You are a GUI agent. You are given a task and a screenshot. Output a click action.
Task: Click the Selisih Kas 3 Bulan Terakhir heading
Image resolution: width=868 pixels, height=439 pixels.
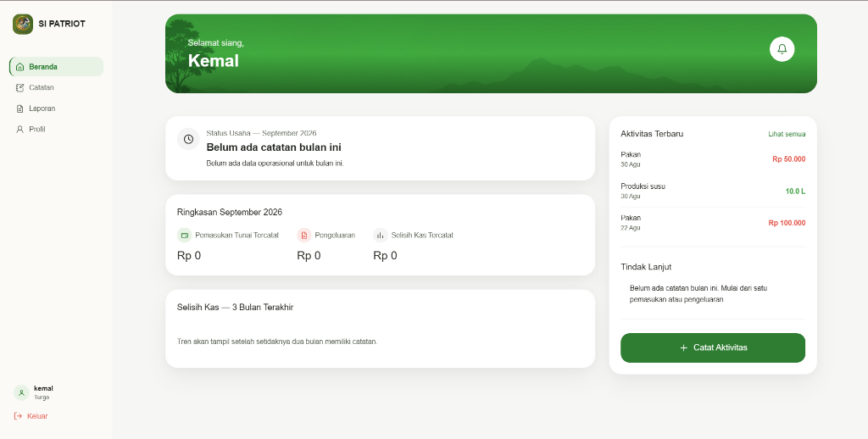(x=236, y=308)
